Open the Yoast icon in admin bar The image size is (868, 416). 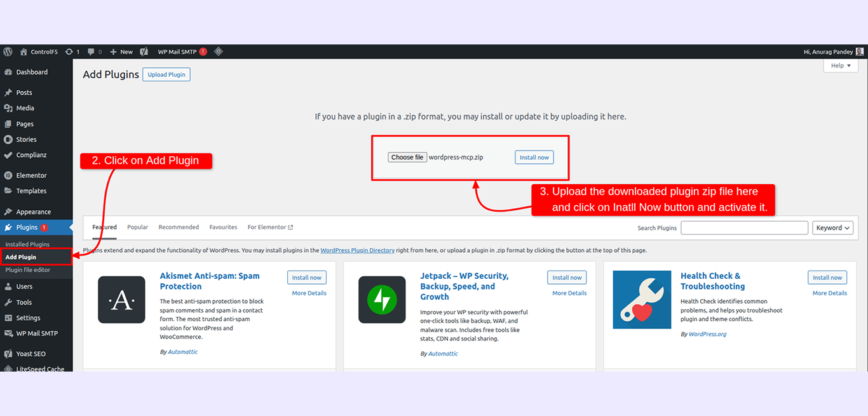point(144,51)
